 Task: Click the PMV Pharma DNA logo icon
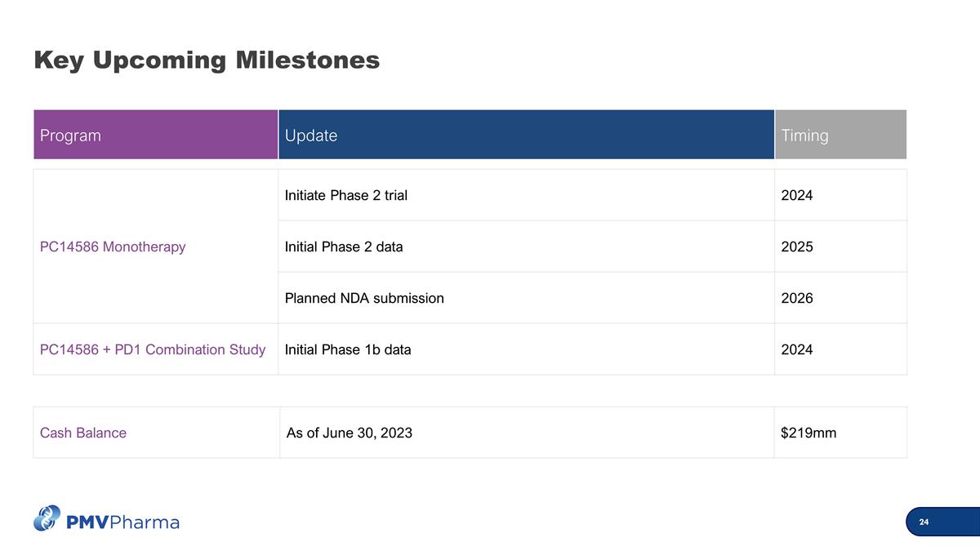(x=48, y=518)
